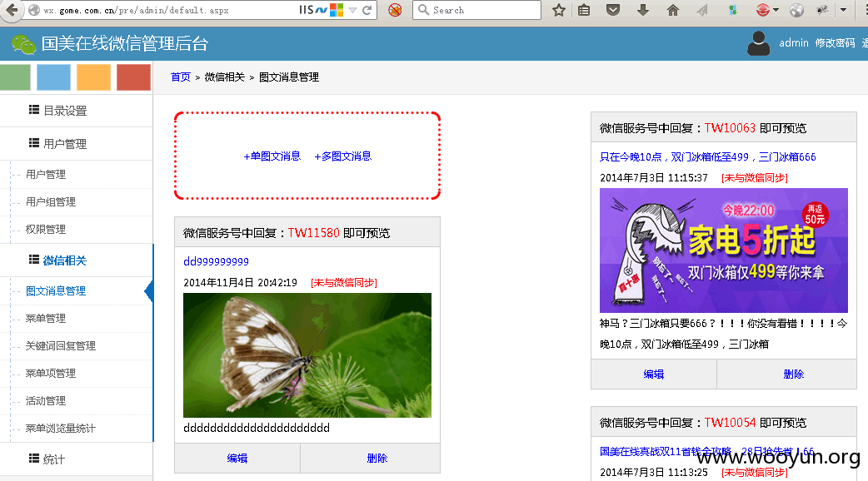This screenshot has height=481, width=868.
Task: Open 权限管理 in sidebar
Action: click(x=45, y=229)
